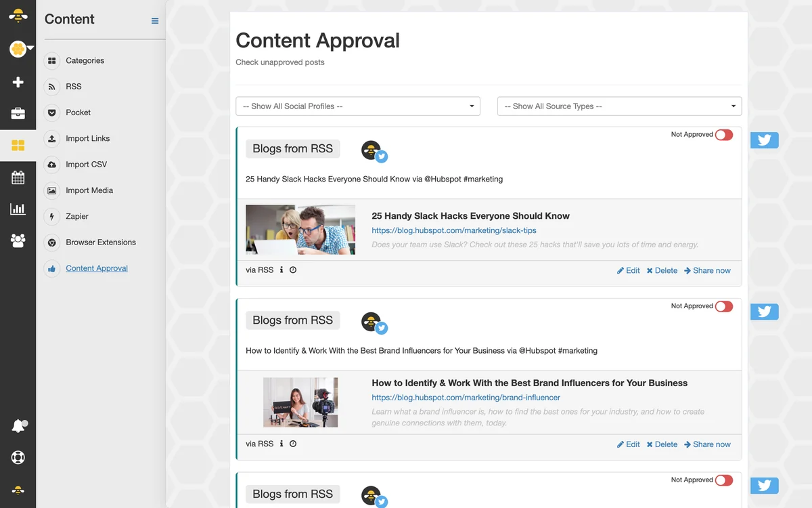Toggle Not Approved switch on third post
This screenshot has height=508, width=812.
(x=724, y=480)
